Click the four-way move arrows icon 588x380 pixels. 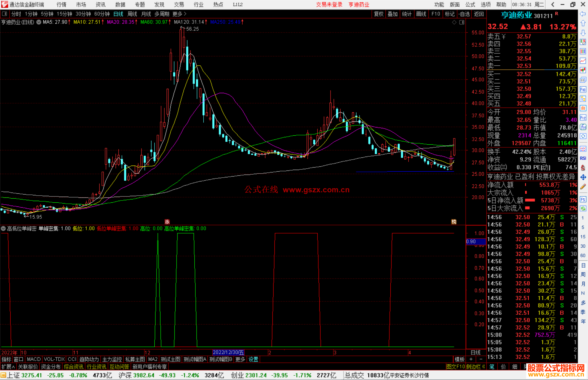pos(583,177)
